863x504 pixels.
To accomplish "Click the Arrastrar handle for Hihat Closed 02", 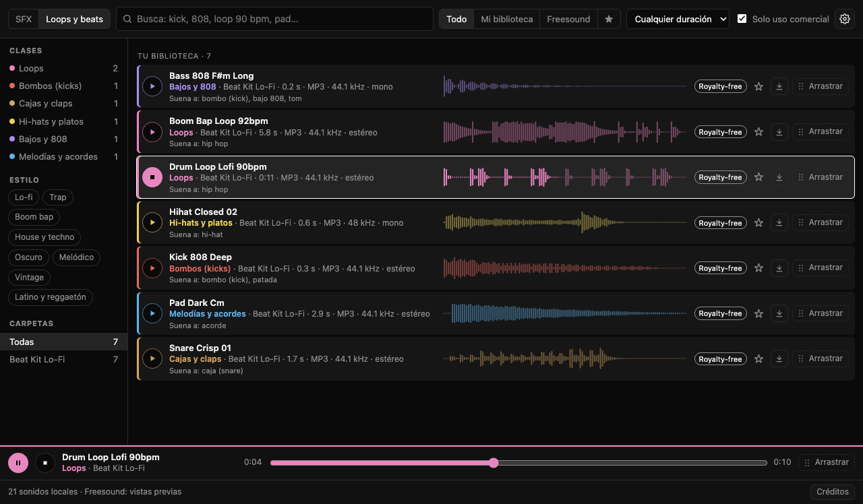I will point(821,222).
